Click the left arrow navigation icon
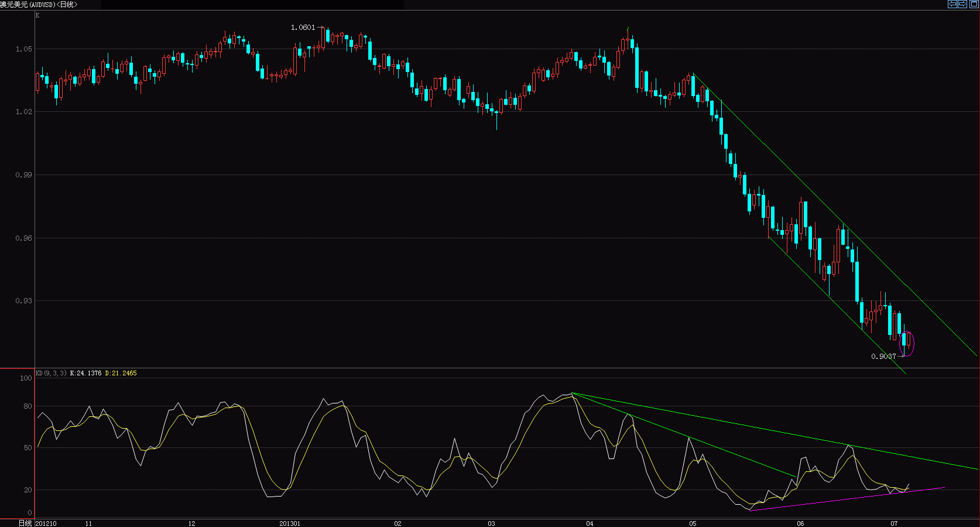980x527 pixels. [952, 4]
